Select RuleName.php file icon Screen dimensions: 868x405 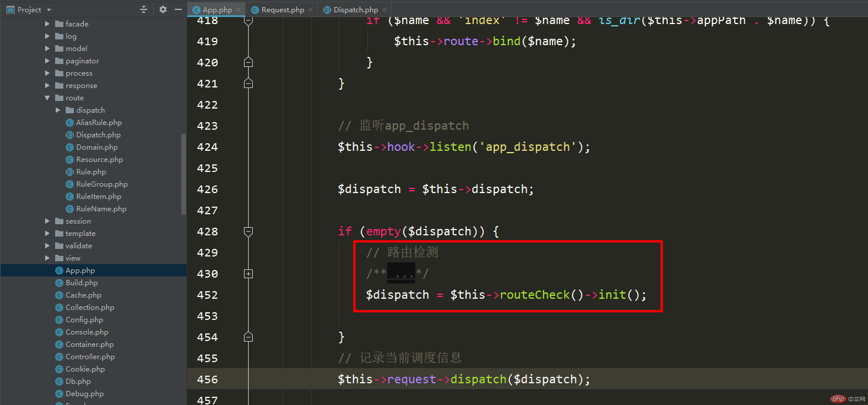(70, 209)
